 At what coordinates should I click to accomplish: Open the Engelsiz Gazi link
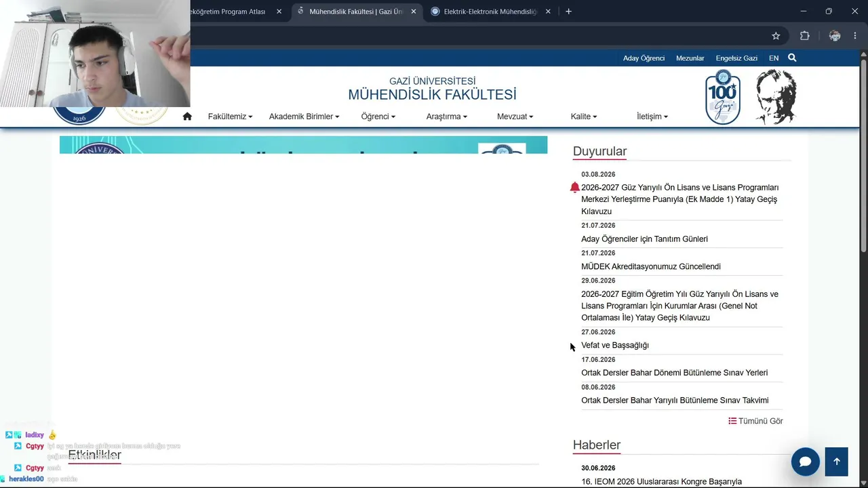(x=736, y=58)
